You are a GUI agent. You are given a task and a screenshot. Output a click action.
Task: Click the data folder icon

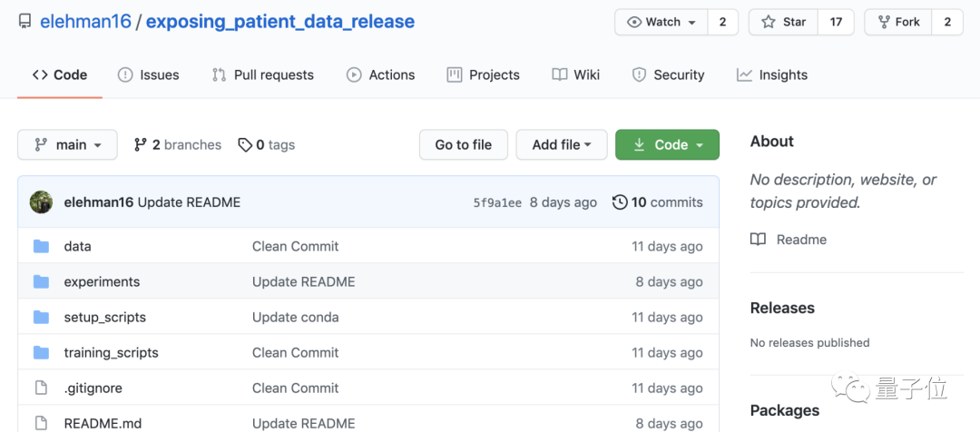41,246
